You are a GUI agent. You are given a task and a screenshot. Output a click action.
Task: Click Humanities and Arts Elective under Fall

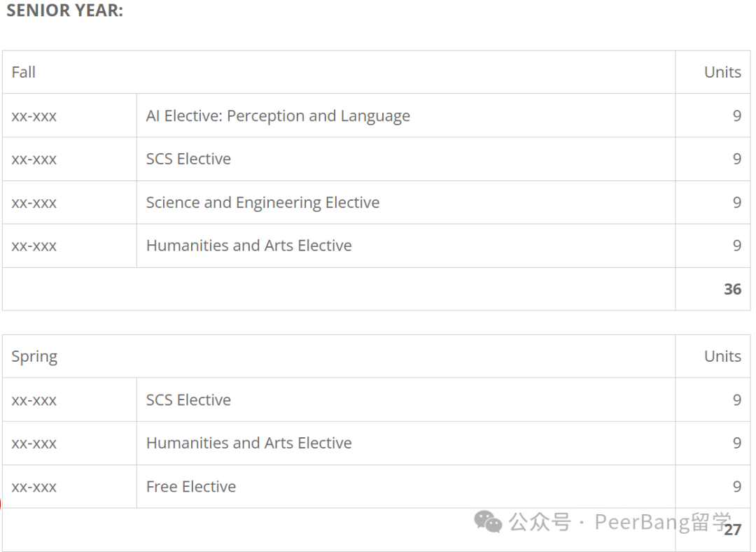pos(248,246)
